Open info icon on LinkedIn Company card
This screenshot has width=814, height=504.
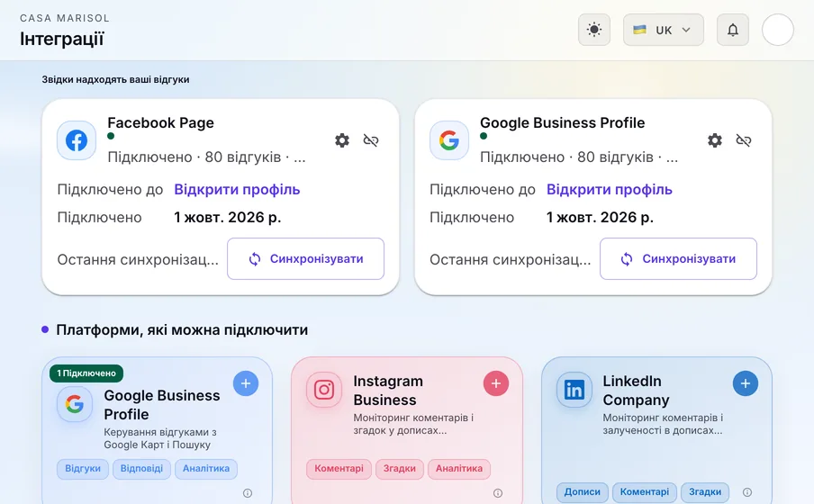[x=747, y=491]
